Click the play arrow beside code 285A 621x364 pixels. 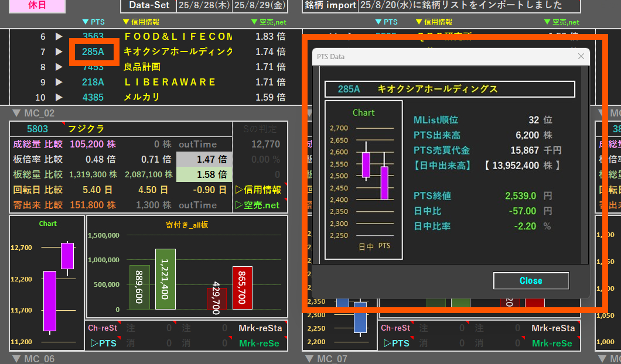(x=59, y=51)
